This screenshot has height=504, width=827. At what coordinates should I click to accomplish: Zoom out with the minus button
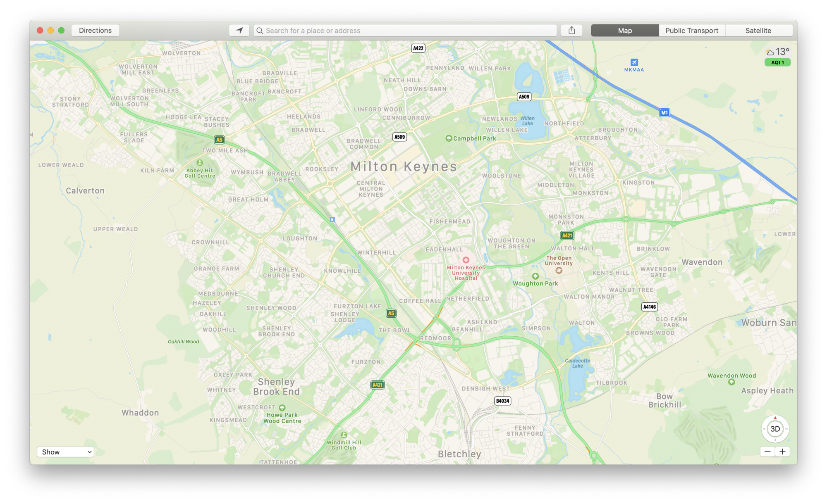pyautogui.click(x=767, y=452)
